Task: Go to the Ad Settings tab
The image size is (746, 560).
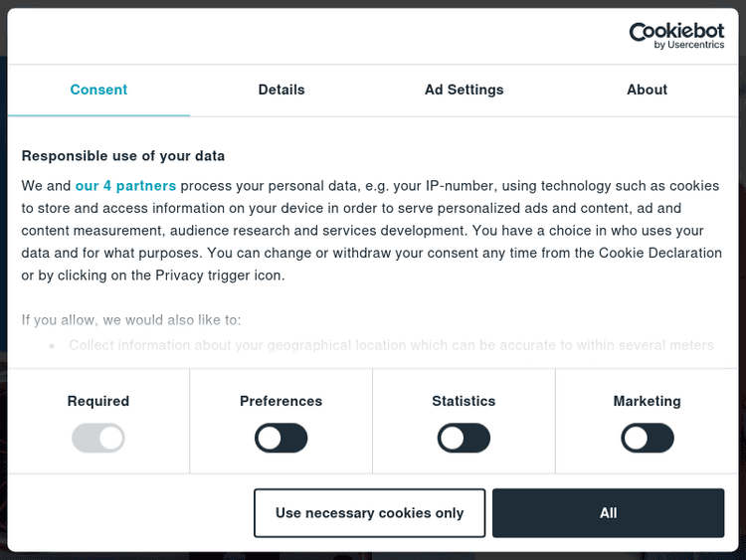Action: (x=464, y=90)
